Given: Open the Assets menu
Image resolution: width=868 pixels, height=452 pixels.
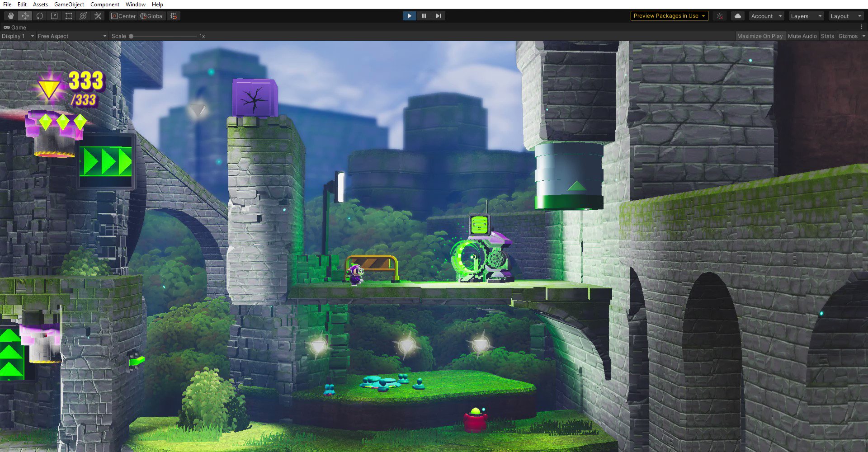Looking at the screenshot, I should tap(40, 5).
